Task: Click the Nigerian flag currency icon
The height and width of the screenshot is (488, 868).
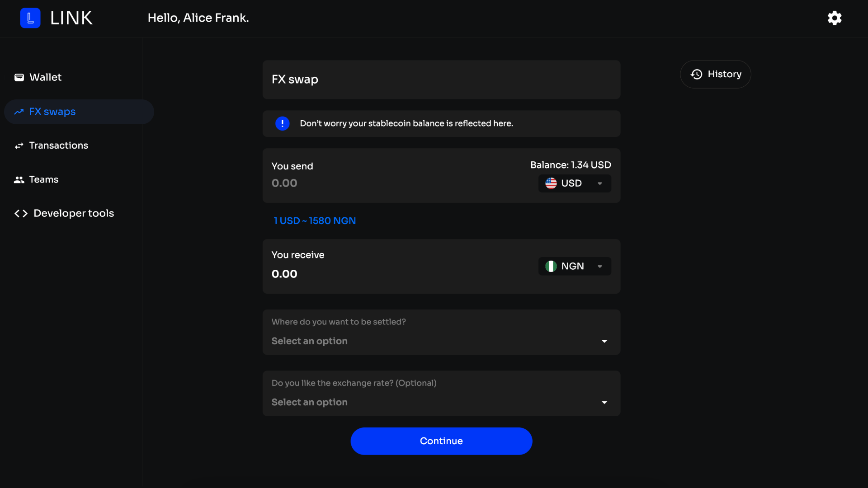Action: 551,266
